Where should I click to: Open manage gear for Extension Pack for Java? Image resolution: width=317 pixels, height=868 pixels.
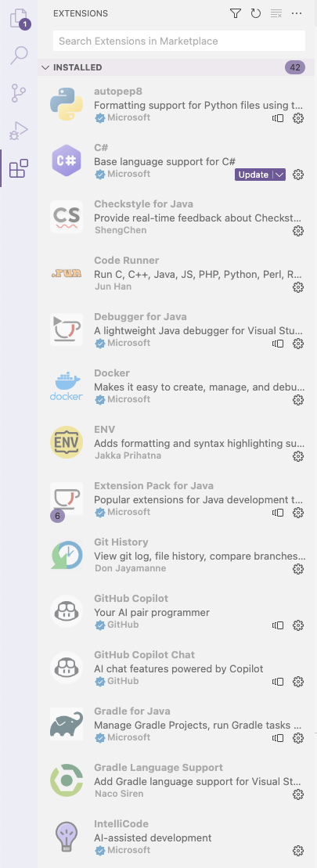click(298, 513)
